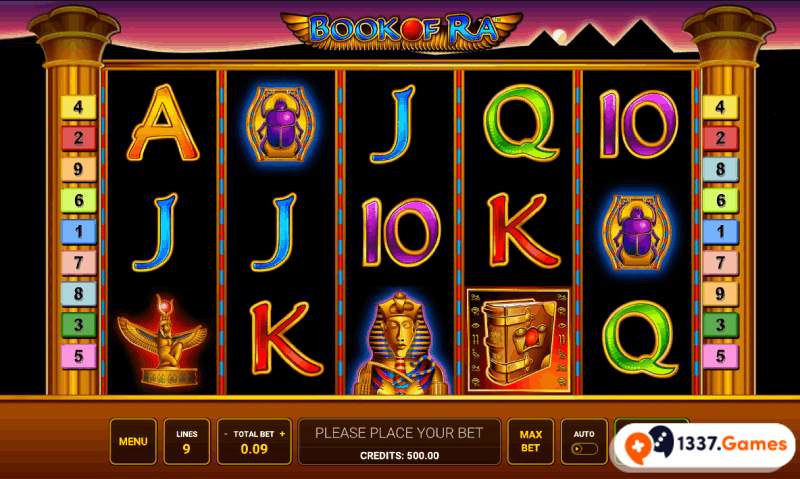800x479 pixels.
Task: Select payline 4 on the left column
Action: pos(78,107)
